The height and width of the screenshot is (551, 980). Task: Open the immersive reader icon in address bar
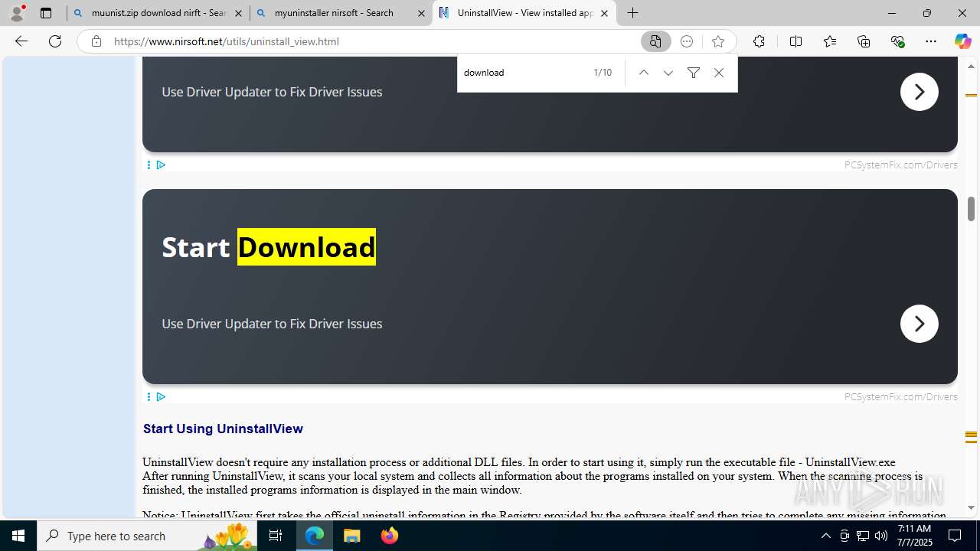click(x=687, y=41)
